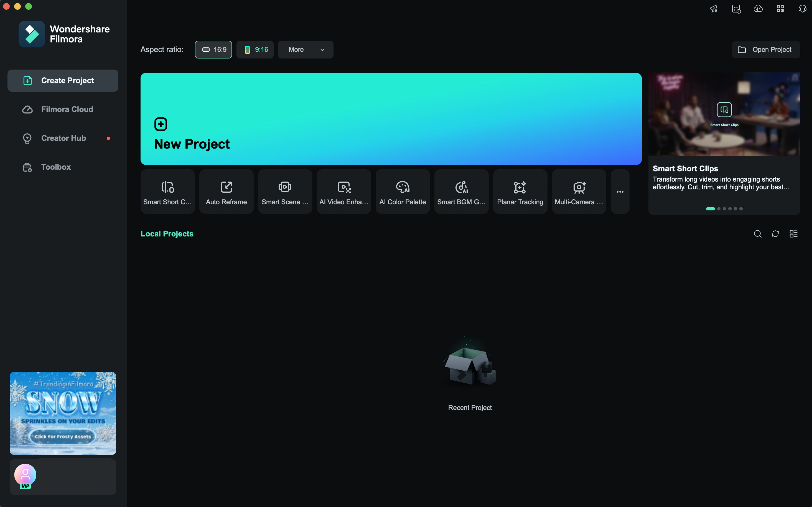Expand the More aspect ratio dropdown

pos(306,50)
